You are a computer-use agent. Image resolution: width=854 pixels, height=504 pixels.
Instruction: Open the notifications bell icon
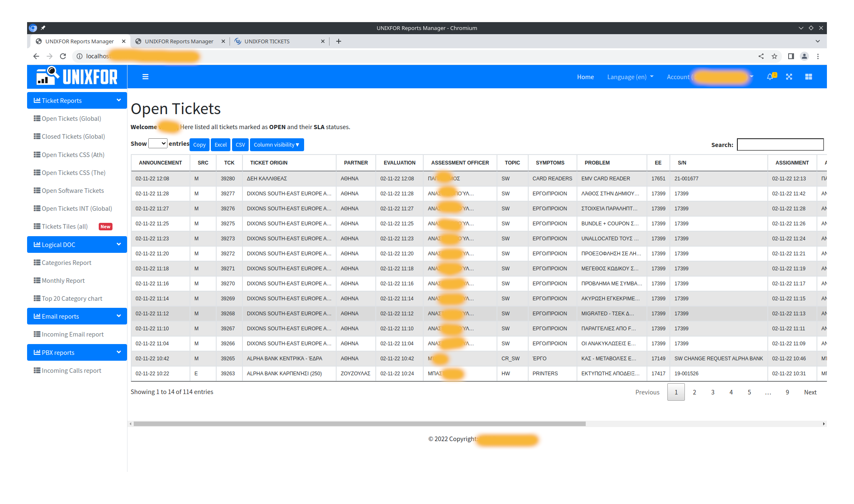pos(770,77)
